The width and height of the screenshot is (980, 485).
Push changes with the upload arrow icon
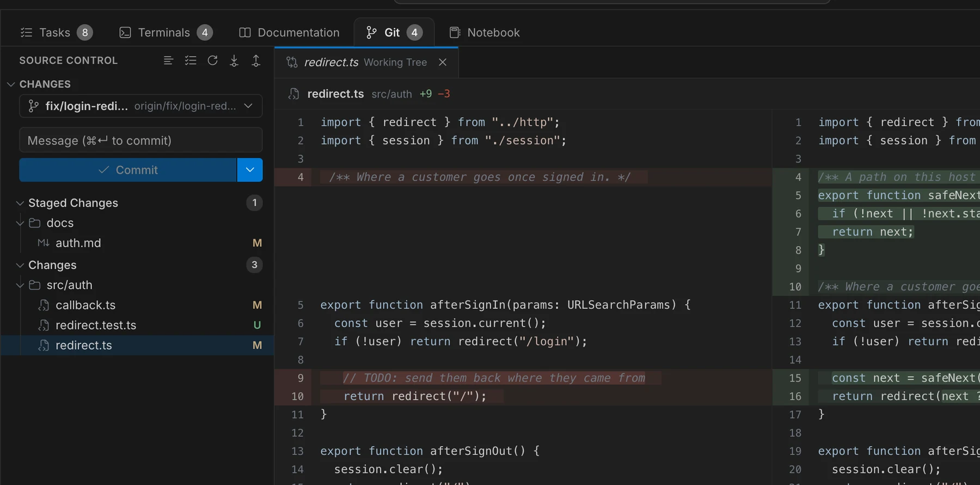pos(256,60)
